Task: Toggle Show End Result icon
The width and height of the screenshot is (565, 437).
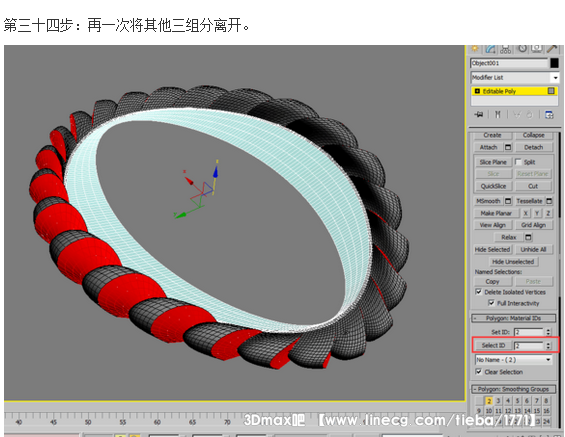Action: click(498, 115)
